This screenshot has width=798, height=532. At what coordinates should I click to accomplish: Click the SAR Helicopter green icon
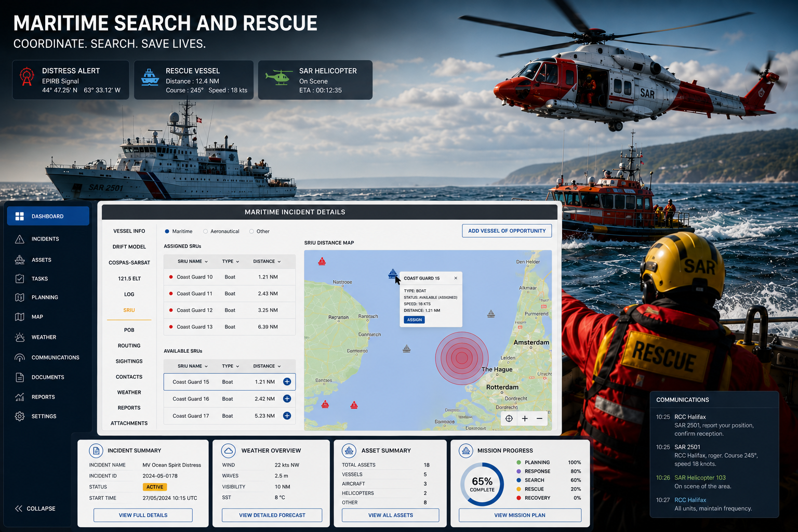(x=280, y=77)
